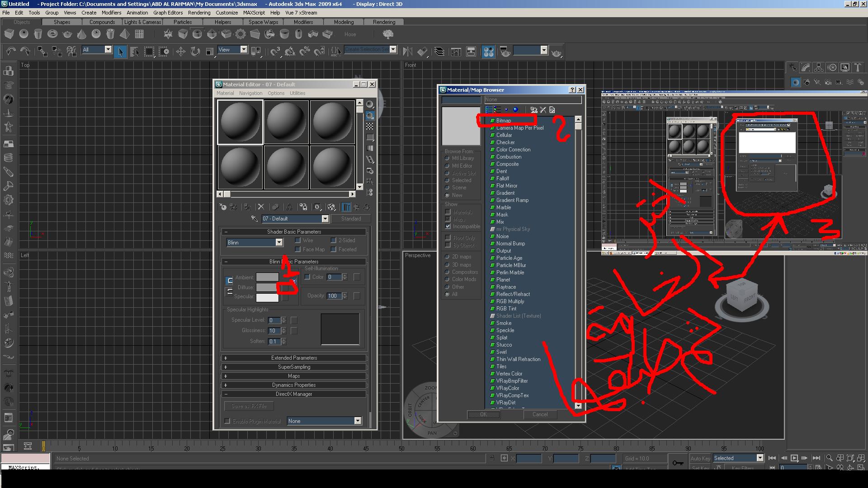The width and height of the screenshot is (868, 488).
Task: Click Reset Map/Mtl X icon in Material Editor
Action: coord(261,207)
